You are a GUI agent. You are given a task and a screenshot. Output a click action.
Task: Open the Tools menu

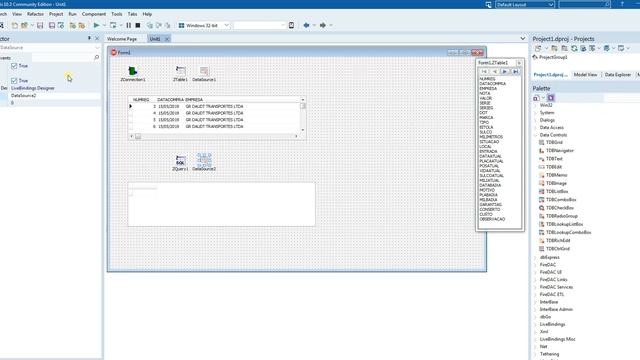coord(117,14)
